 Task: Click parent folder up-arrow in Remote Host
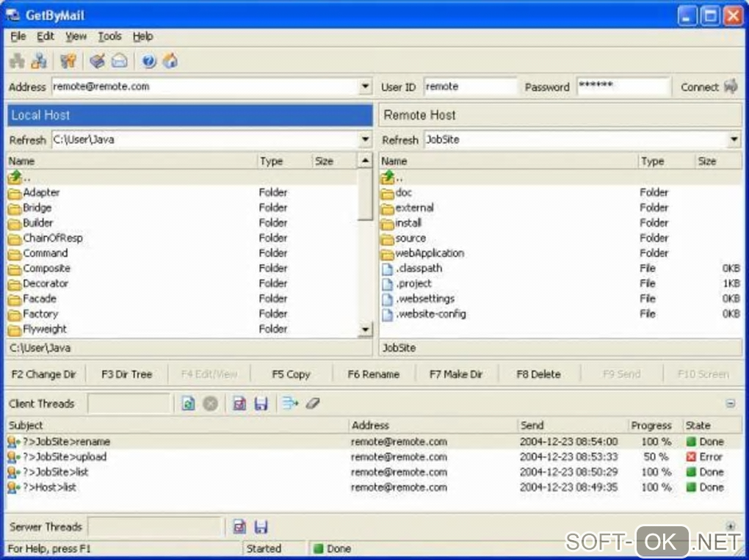pyautogui.click(x=388, y=177)
